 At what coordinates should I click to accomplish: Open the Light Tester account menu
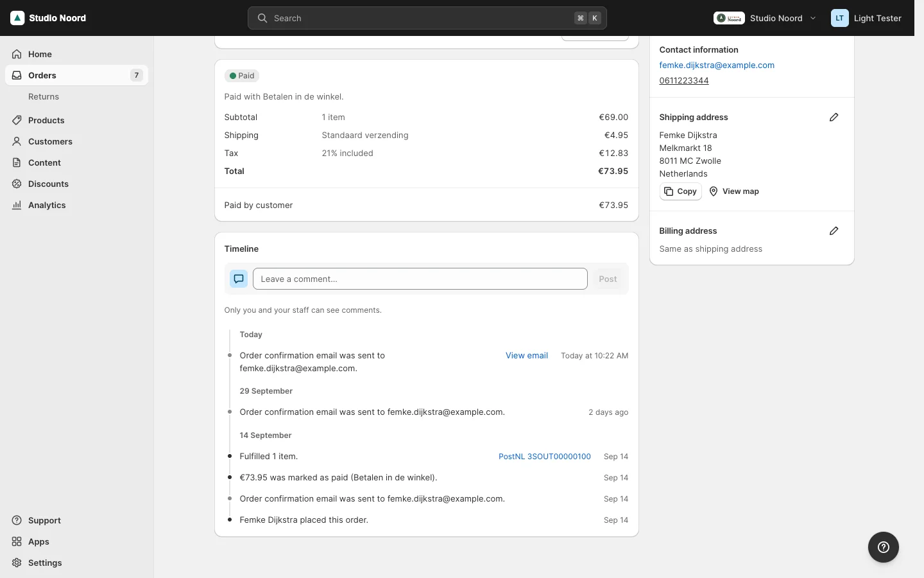867,18
